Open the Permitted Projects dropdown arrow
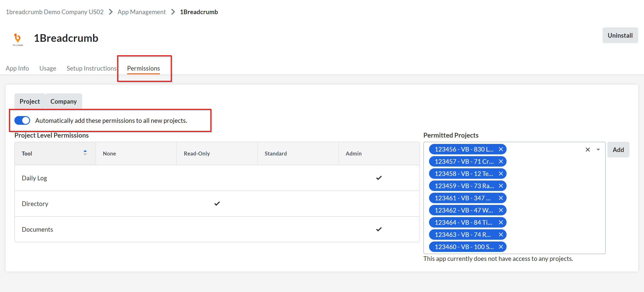Viewport: 644px width, 292px height. point(598,150)
